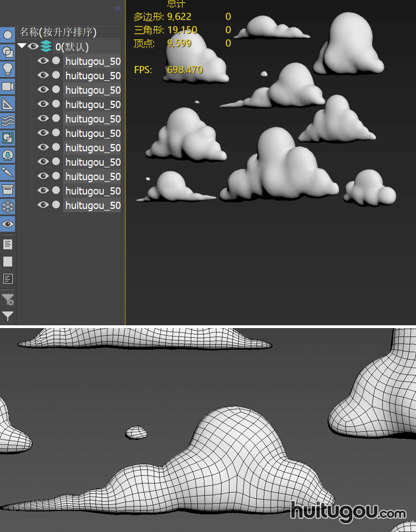This screenshot has width=416, height=532.
Task: Toggle eye icon of last huitugou_50 object
Action: point(43,205)
